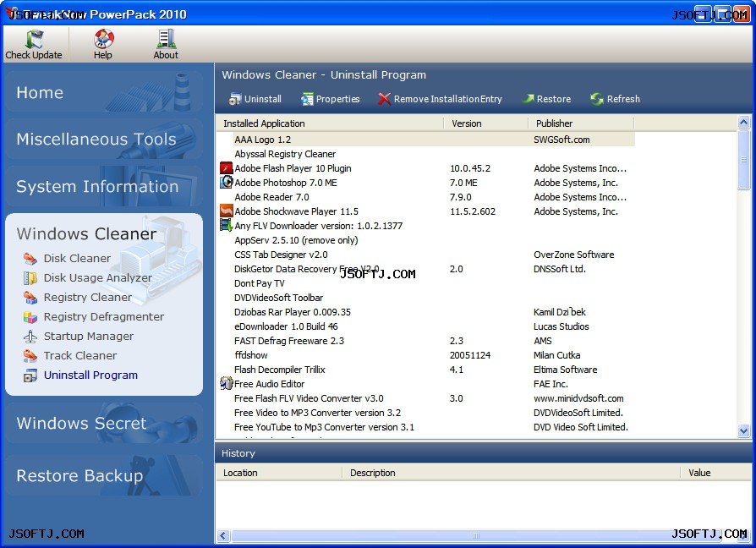This screenshot has width=756, height=548.
Task: Open Properties for selected program
Action: [307, 99]
